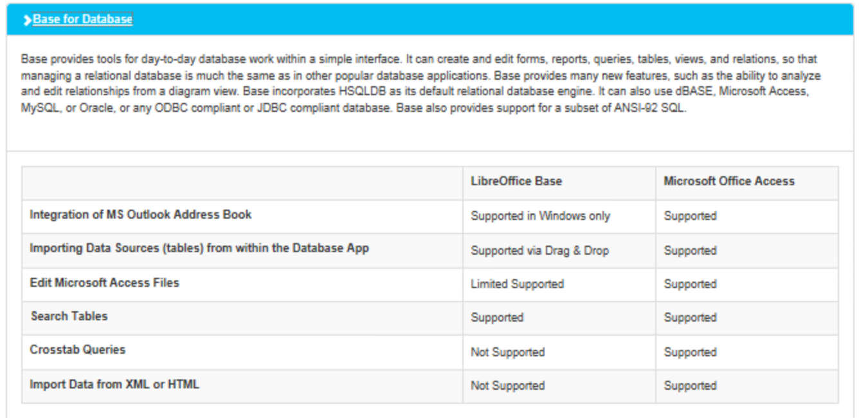This screenshot has width=868, height=418.
Task: Click the Not Supported cell for Crosstab Queries
Action: (507, 352)
